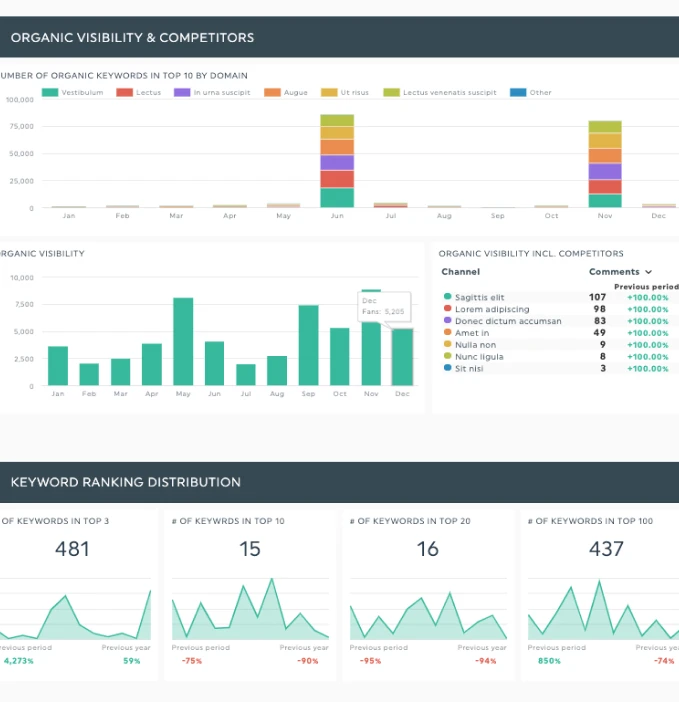The image size is (679, 702).
Task: Click the Lorem adipiscing red dot
Action: [x=447, y=309]
